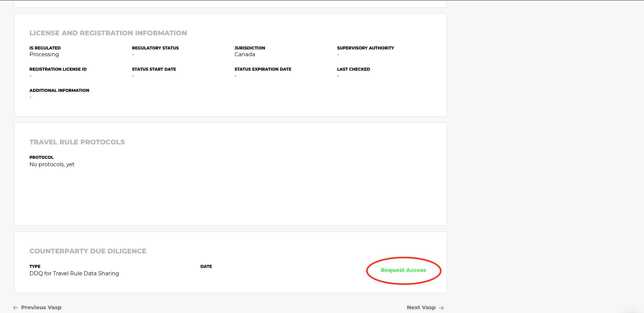Click the 'Supervisory Authority' label
644x313 pixels.
coord(365,48)
